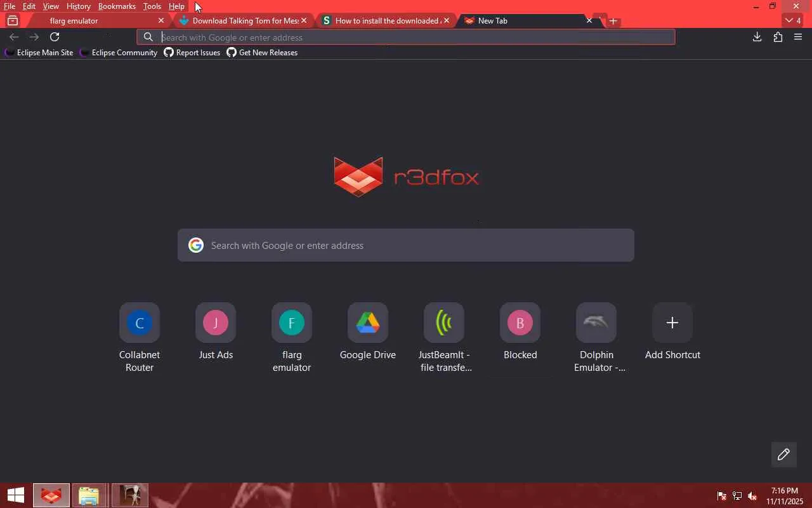Open the Windows Start menu
Image resolution: width=812 pixels, height=508 pixels.
(16, 495)
